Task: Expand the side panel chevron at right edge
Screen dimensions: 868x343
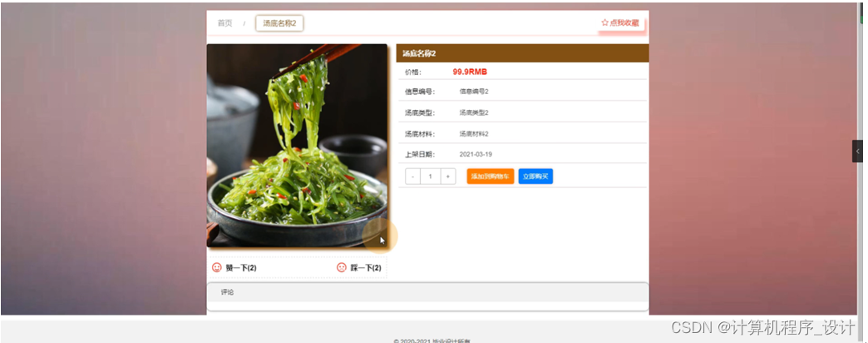Action: (857, 152)
